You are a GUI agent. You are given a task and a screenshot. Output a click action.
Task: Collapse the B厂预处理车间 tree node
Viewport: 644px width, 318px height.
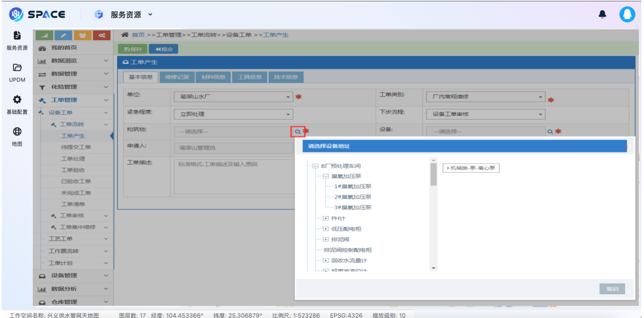click(315, 166)
